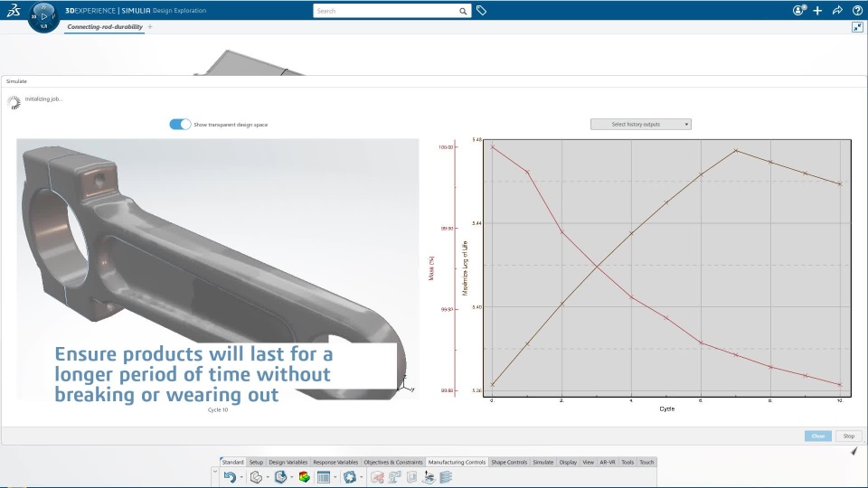Click the 3DS logo icon

[x=14, y=10]
